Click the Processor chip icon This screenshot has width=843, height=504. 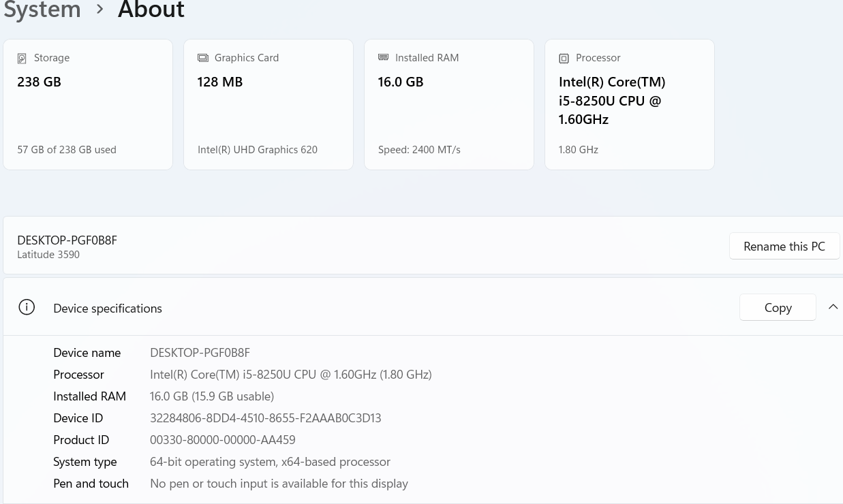[564, 59]
